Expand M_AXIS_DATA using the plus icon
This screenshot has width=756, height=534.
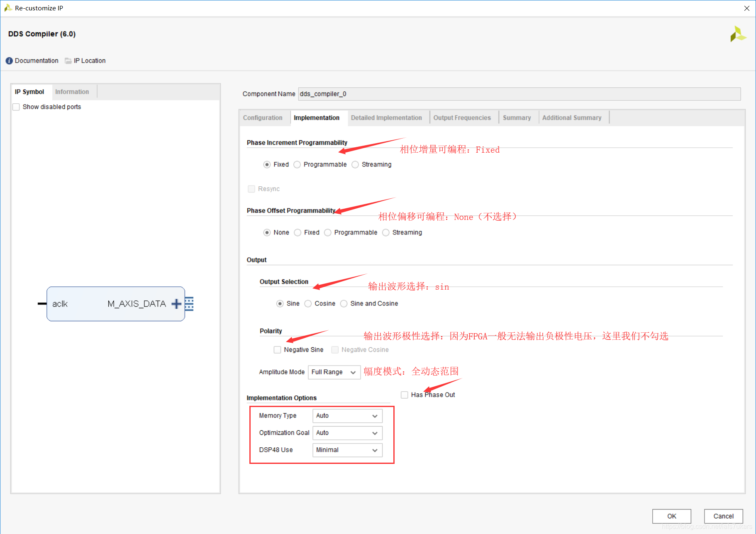click(x=176, y=304)
